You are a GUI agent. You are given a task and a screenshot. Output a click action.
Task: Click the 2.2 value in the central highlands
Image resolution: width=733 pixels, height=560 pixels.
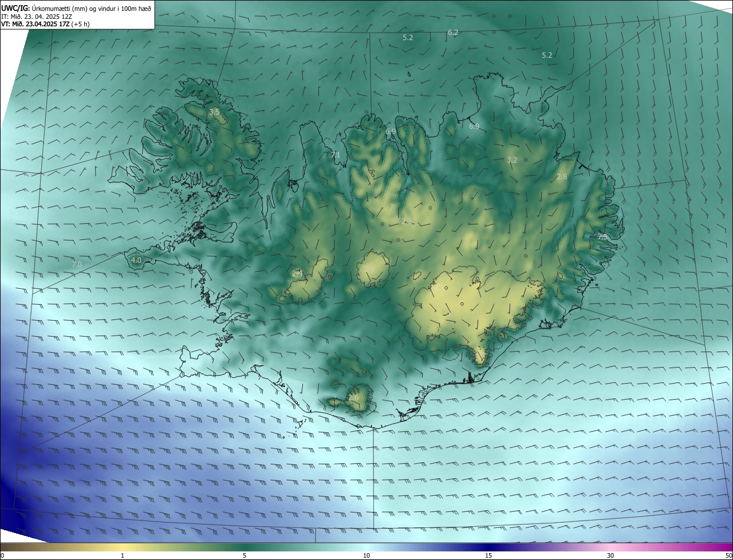tap(407, 221)
